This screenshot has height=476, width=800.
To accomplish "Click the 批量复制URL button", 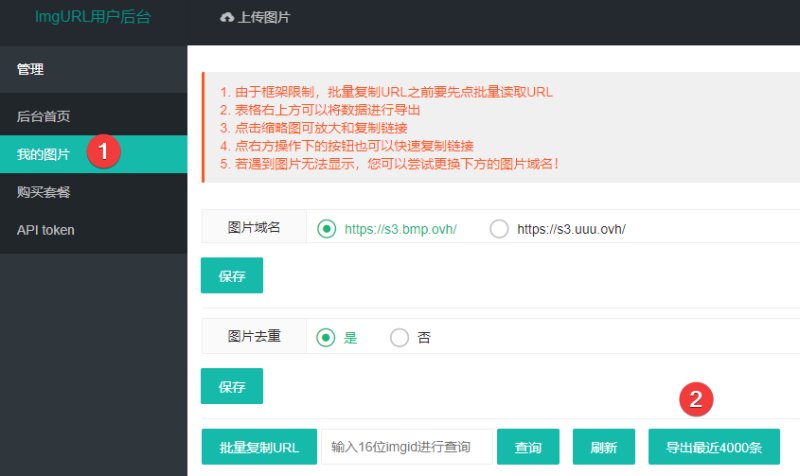I will (259, 447).
